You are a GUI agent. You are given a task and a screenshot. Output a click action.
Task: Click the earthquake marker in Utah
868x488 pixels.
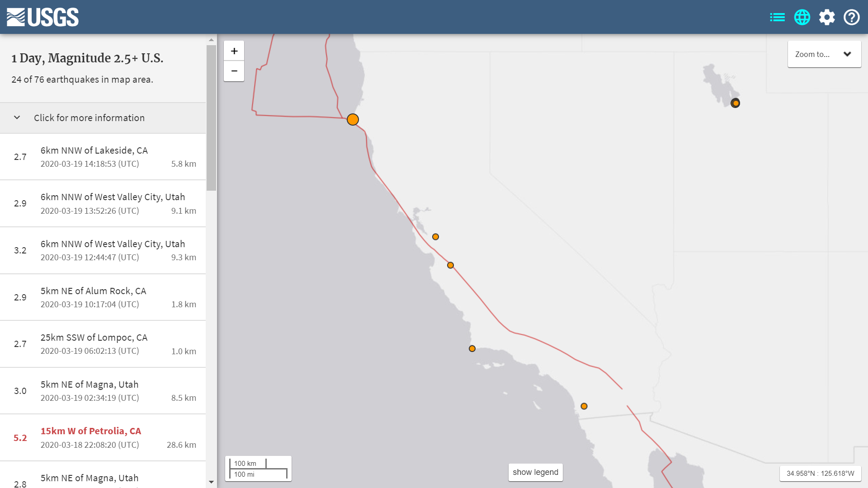(x=736, y=103)
